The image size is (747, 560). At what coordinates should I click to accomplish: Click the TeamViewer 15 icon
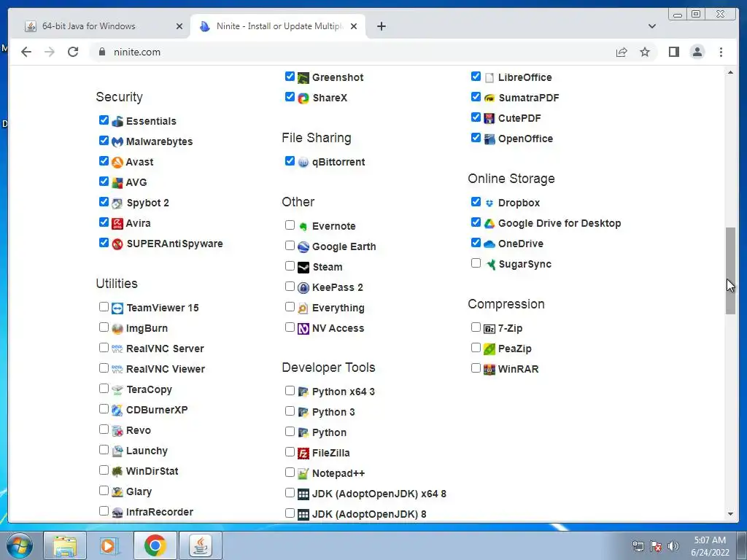coord(117,308)
